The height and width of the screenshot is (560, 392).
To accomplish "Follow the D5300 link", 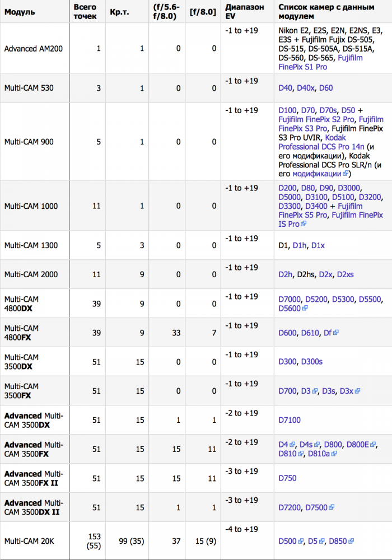I will point(343,299).
